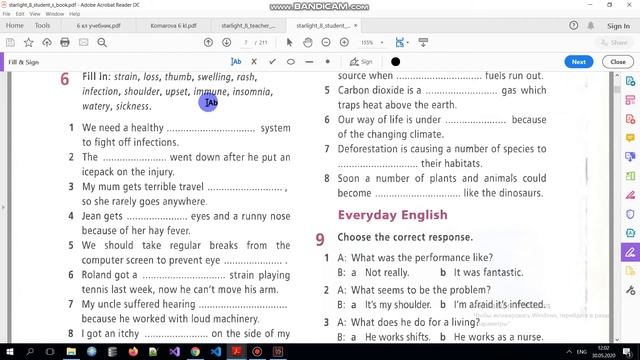Switch the ENG input language
This screenshot has width=640, height=360.
581,351
